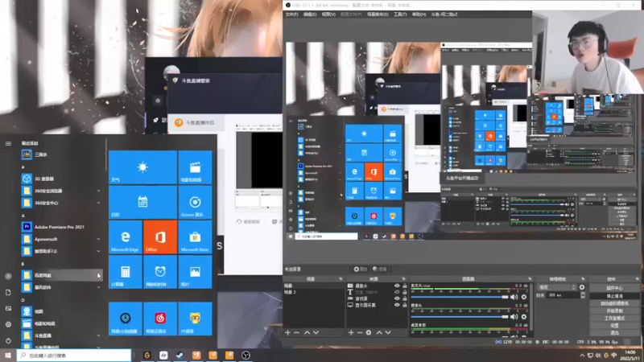This screenshot has width=644, height=362.
Task: Expand the 360安全浏览器 folder
Action: tap(98, 191)
